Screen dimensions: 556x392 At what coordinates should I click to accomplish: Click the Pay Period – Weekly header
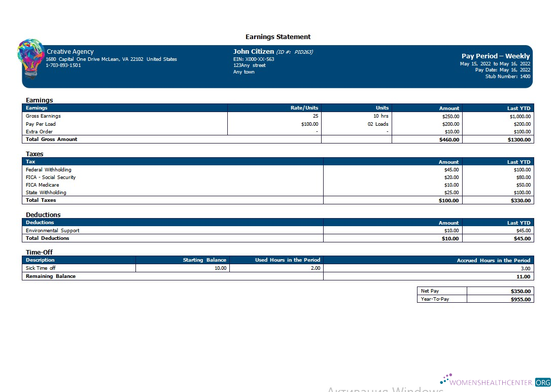click(496, 56)
